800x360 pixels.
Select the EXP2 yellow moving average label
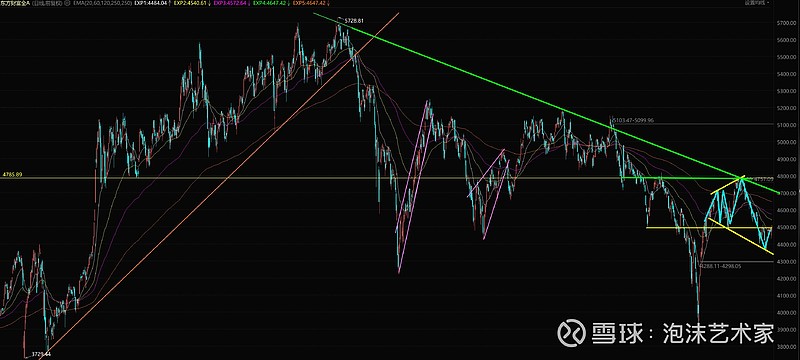click(x=191, y=3)
